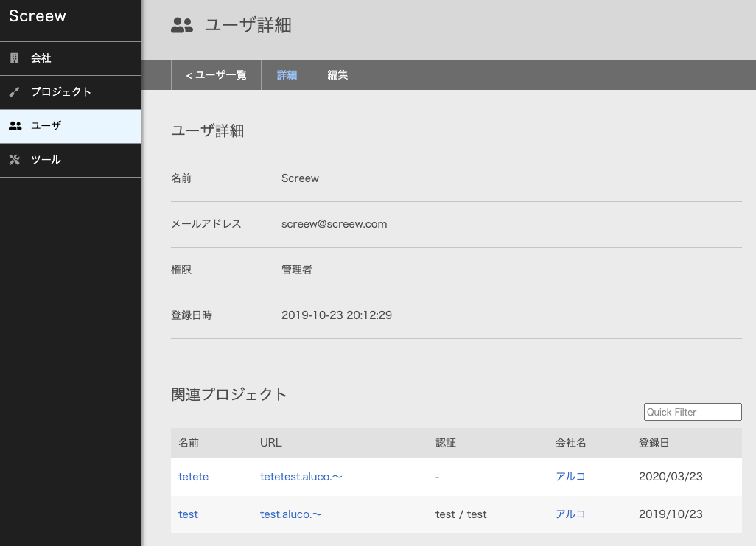Go back via the < ユーザー覧 tab
The image size is (756, 546).
[216, 75]
